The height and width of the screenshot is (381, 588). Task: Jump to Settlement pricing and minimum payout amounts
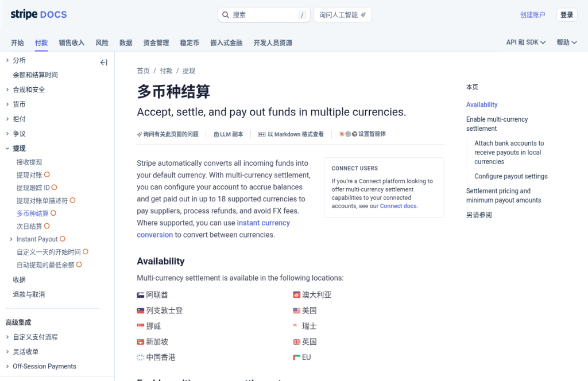click(x=504, y=195)
